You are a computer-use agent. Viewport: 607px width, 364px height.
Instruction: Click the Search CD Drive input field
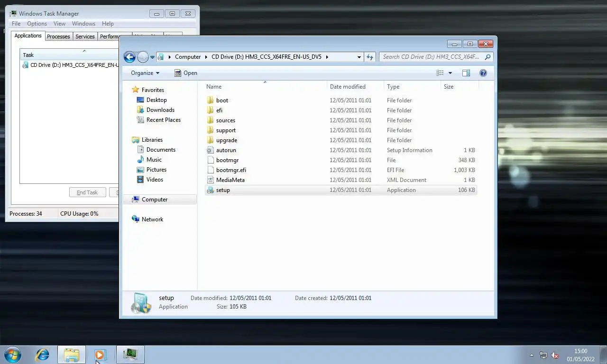[431, 57]
